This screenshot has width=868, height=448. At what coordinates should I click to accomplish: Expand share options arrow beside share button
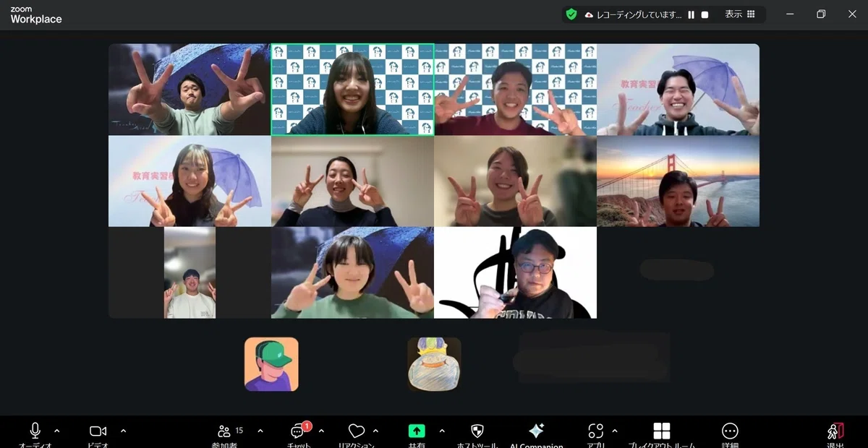point(442,431)
